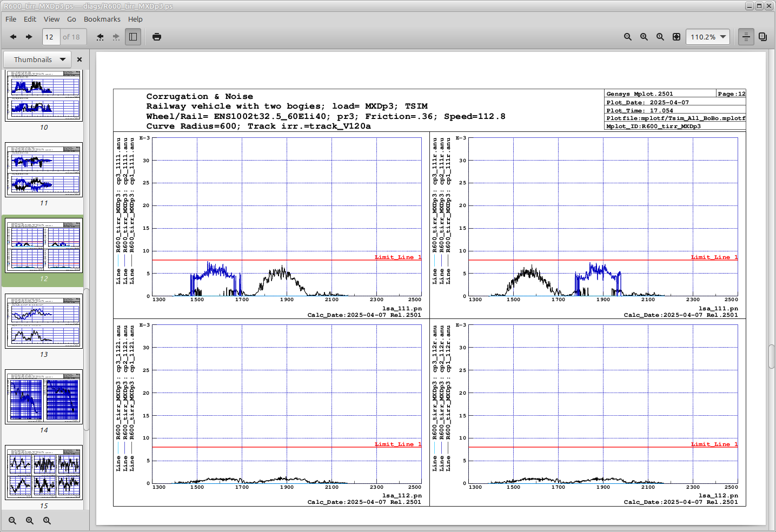The image size is (776, 532).
Task: Click the 'Curve Radius=600; Track irr.=track_V120a' line
Action: pyautogui.click(x=258, y=126)
